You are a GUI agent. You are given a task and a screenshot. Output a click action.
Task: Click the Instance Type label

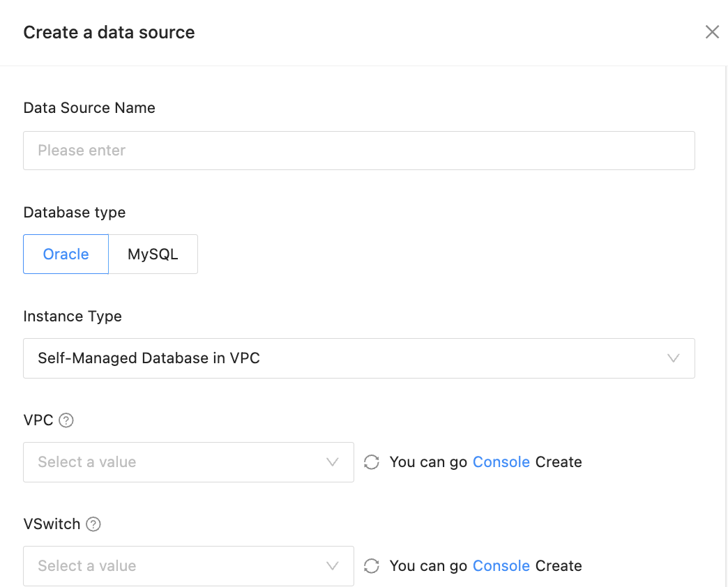[73, 317]
